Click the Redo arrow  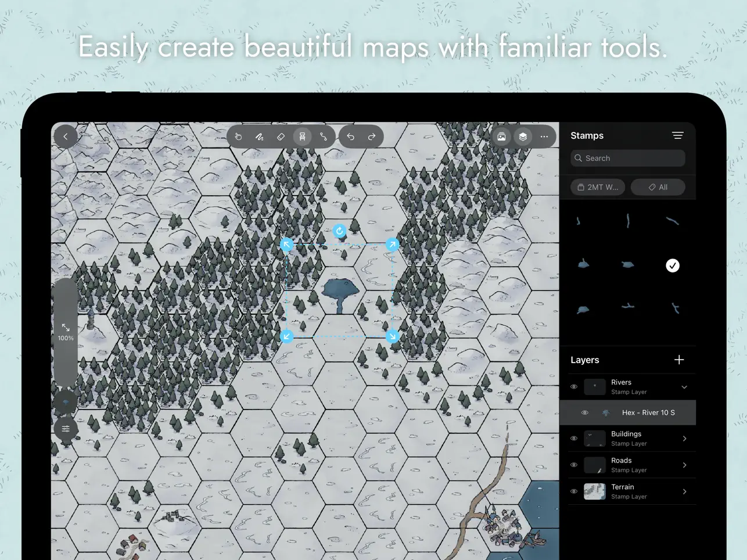click(x=372, y=137)
